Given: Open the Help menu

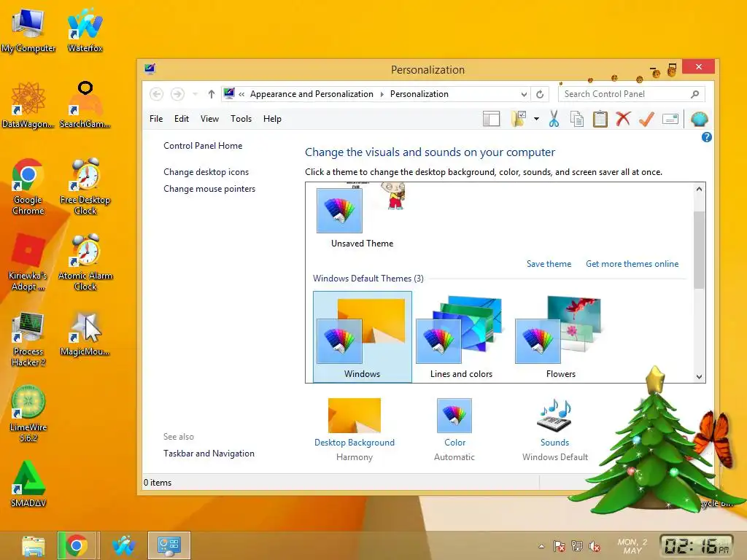Looking at the screenshot, I should coord(273,119).
